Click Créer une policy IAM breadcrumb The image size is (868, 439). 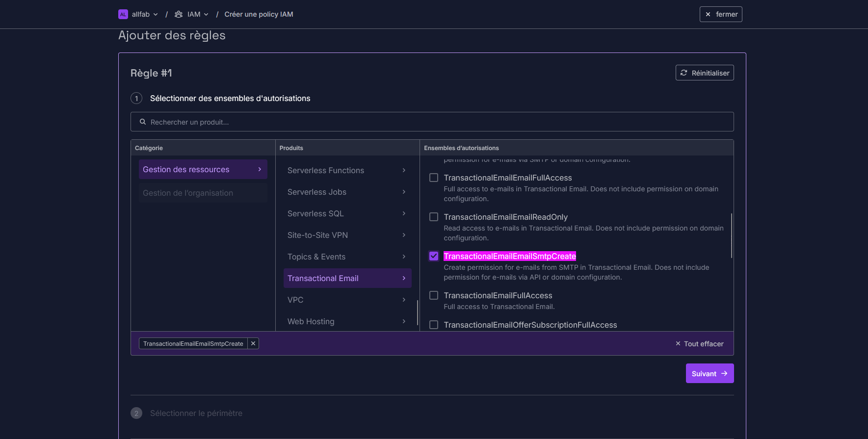[x=259, y=14]
